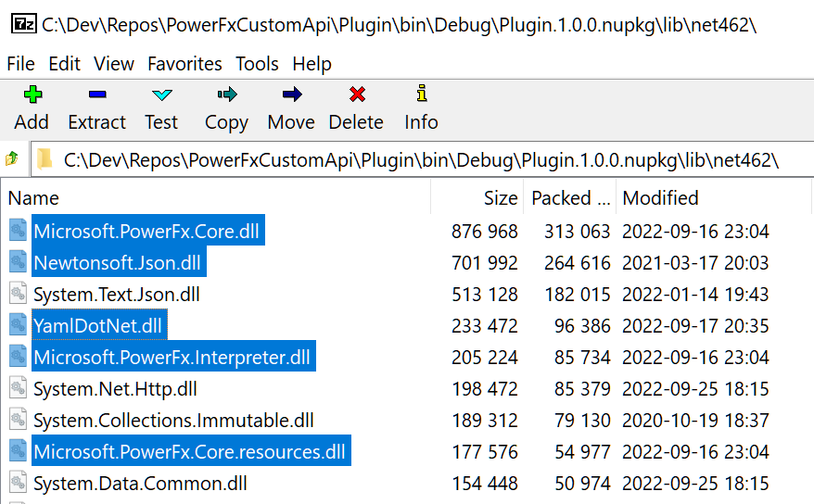This screenshot has height=504, width=814.
Task: Click size value 701 992
Action: click(x=484, y=262)
